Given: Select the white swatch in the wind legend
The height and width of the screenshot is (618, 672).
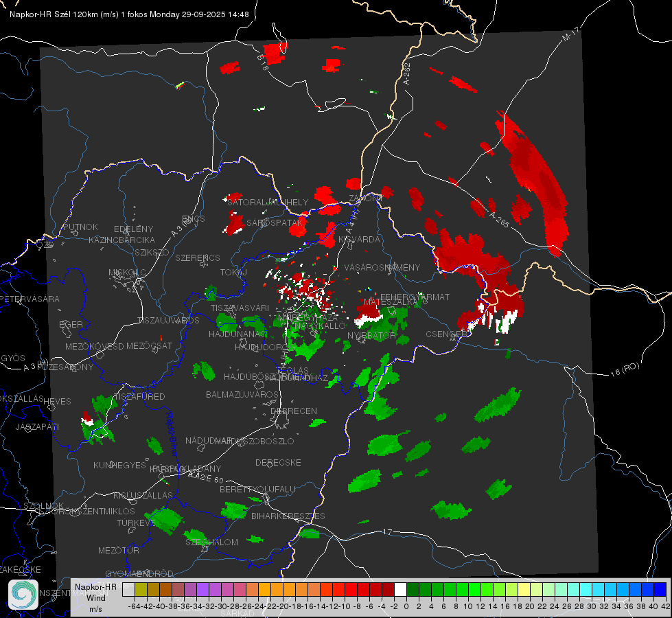Looking at the screenshot, I should tap(400, 590).
